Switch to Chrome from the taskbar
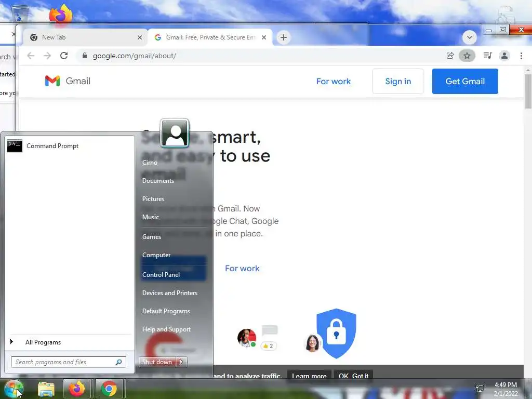 pos(109,389)
